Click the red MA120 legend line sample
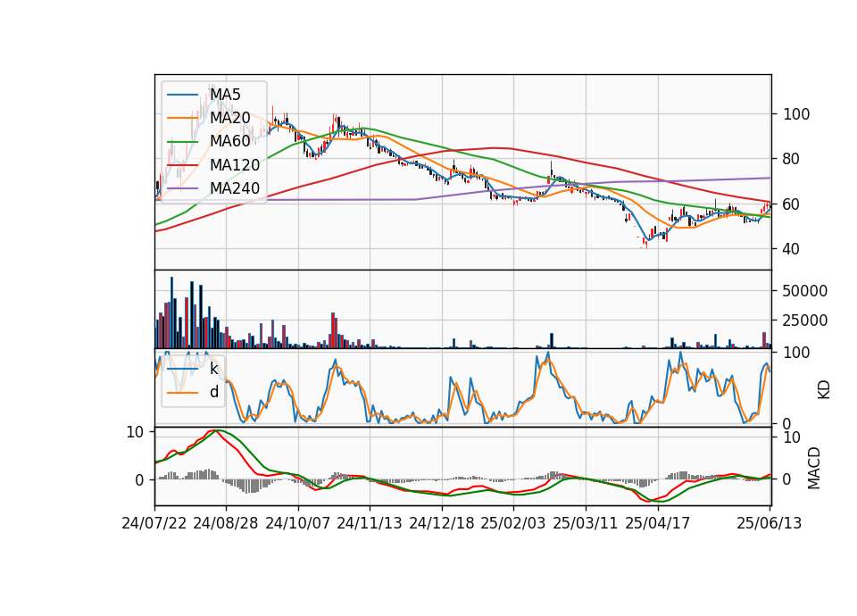857x616 pixels. 182,165
